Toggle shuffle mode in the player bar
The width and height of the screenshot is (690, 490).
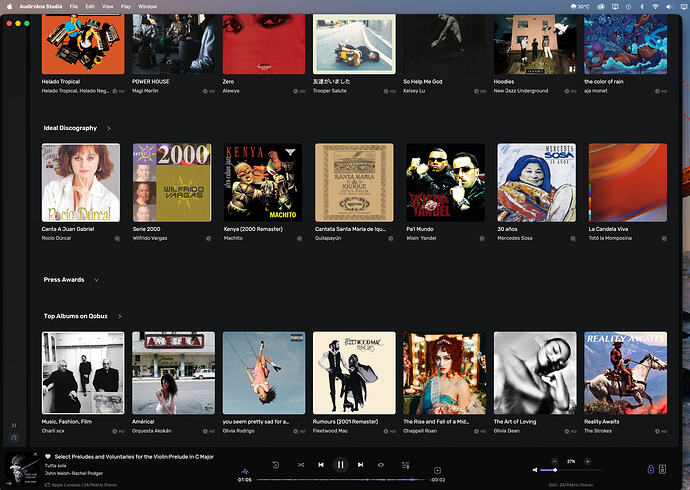coord(301,464)
